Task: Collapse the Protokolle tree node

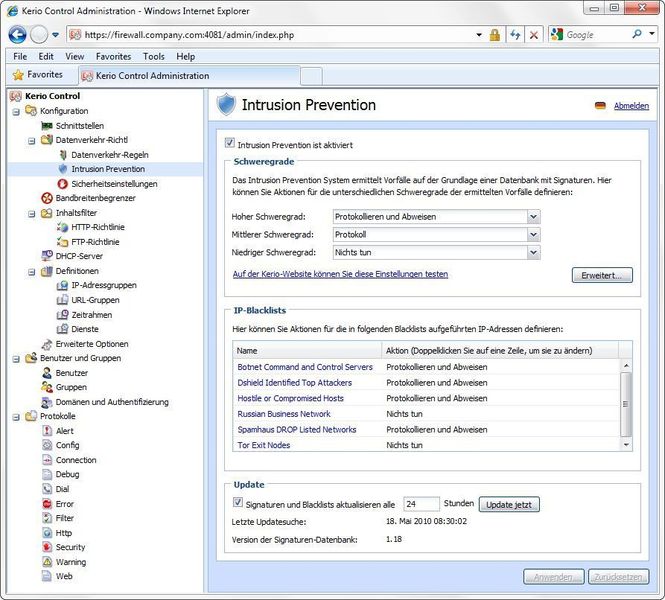Action: click(x=16, y=417)
